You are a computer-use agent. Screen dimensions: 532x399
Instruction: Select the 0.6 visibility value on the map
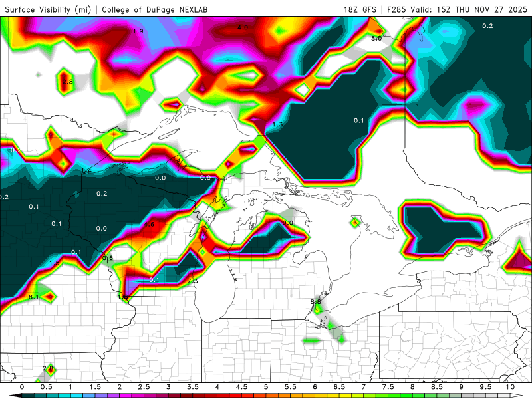[108, 258]
